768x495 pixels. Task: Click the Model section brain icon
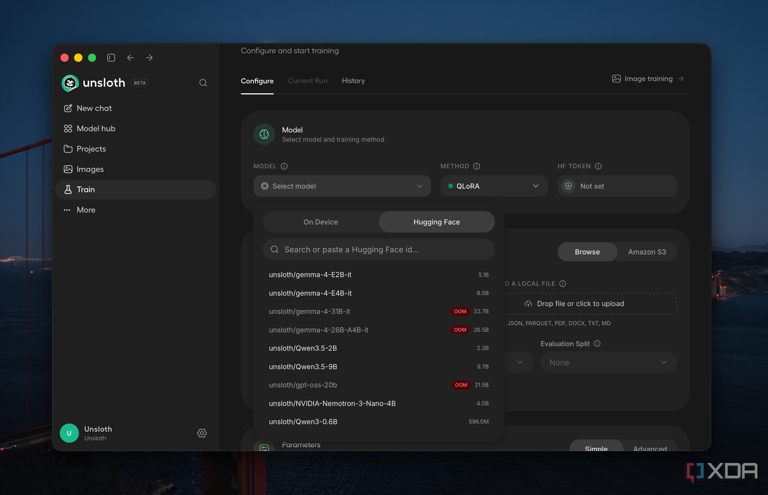tap(264, 134)
